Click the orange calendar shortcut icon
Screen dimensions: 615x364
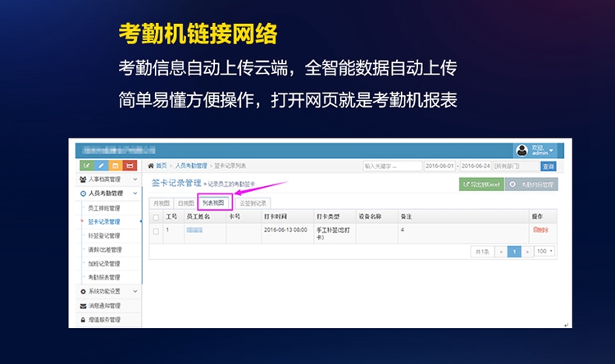click(x=116, y=166)
